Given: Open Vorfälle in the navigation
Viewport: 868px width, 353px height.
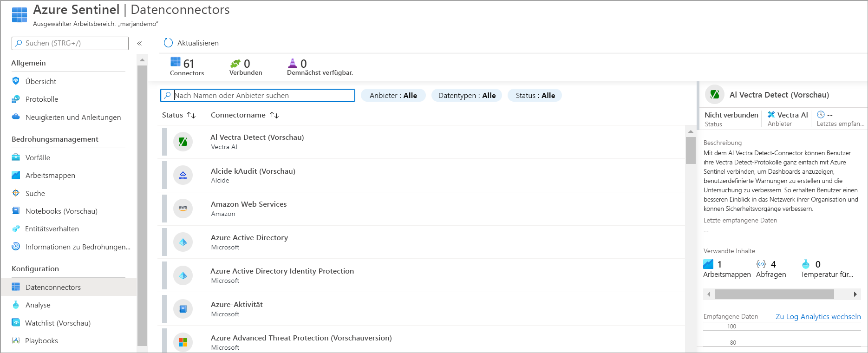Looking at the screenshot, I should click(x=38, y=157).
